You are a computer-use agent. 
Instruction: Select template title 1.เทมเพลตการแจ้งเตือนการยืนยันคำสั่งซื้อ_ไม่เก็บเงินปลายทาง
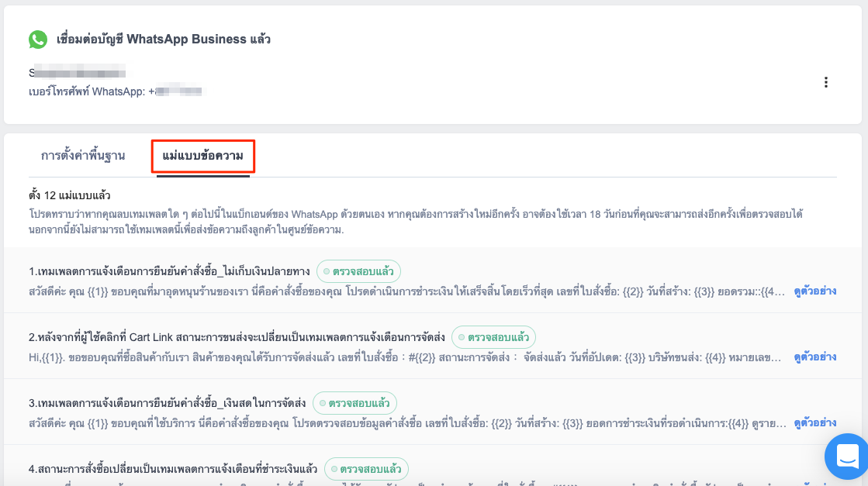point(169,271)
